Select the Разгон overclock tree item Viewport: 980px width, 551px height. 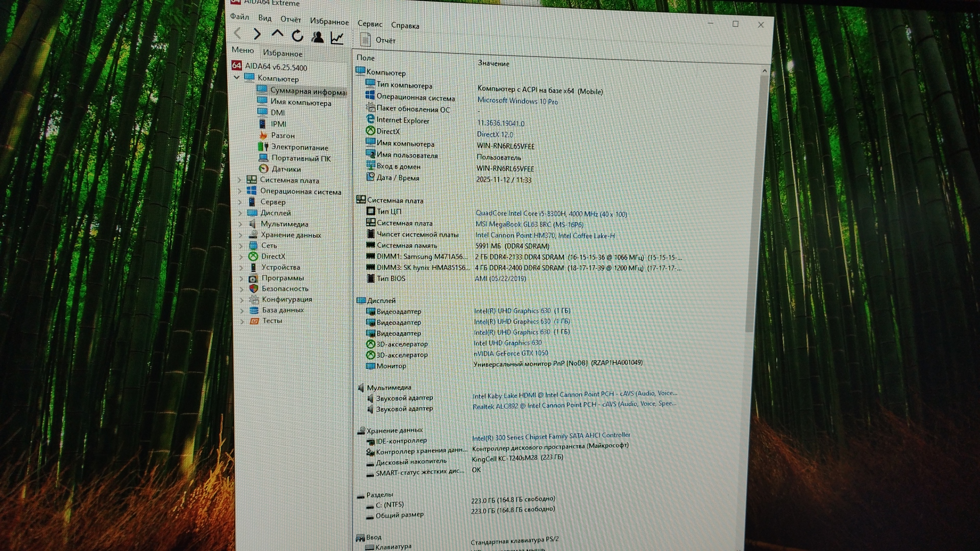282,136
